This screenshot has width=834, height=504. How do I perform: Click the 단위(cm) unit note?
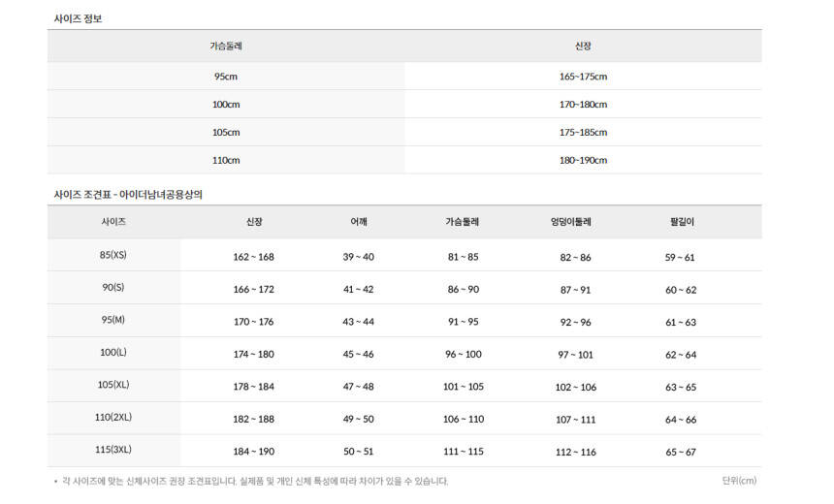(739, 481)
